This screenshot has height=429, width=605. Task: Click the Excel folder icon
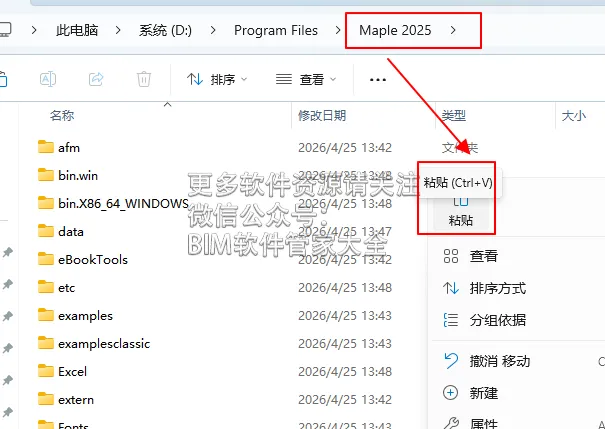click(x=46, y=371)
